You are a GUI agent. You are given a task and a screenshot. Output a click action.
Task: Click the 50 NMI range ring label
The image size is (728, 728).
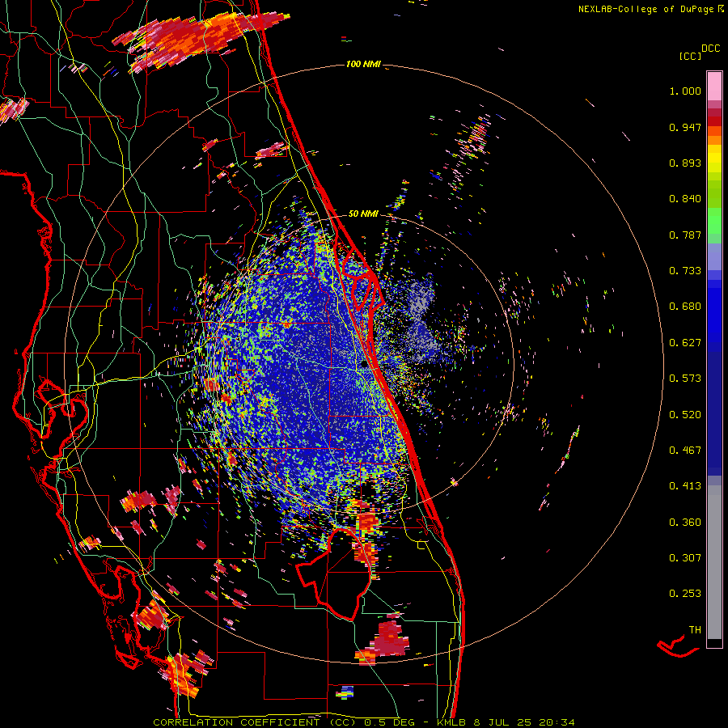[x=363, y=214]
